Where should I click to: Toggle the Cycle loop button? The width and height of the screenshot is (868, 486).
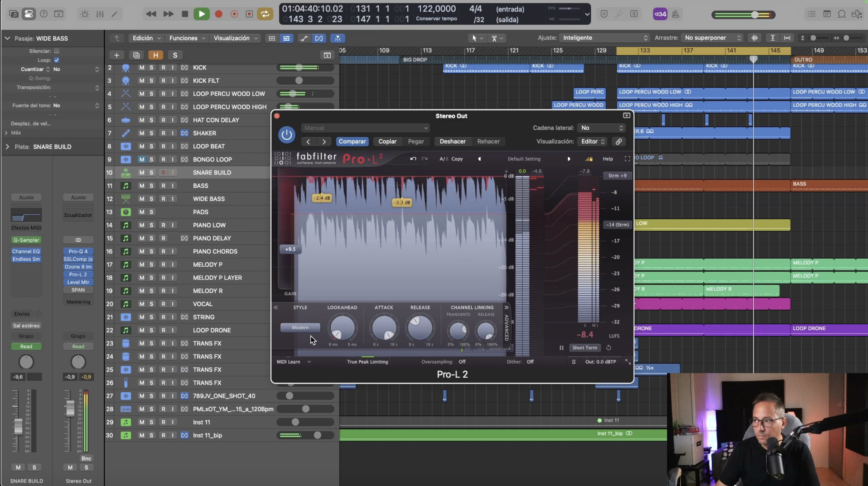[x=265, y=14]
